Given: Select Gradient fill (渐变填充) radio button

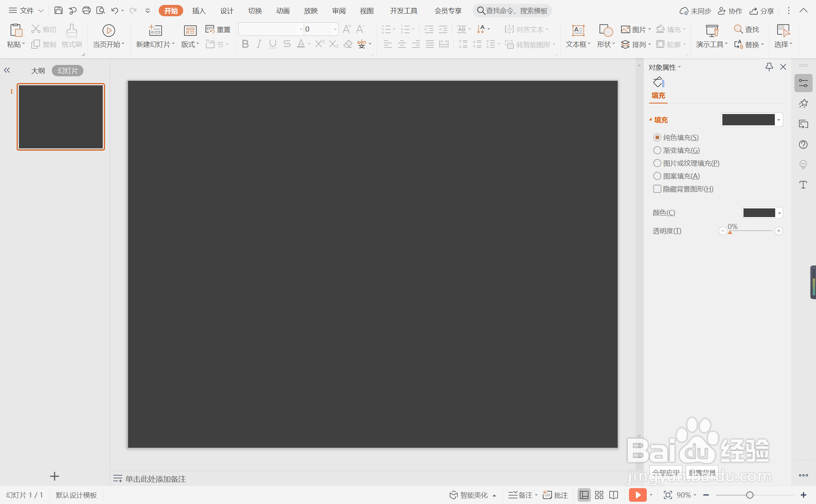Looking at the screenshot, I should [657, 150].
